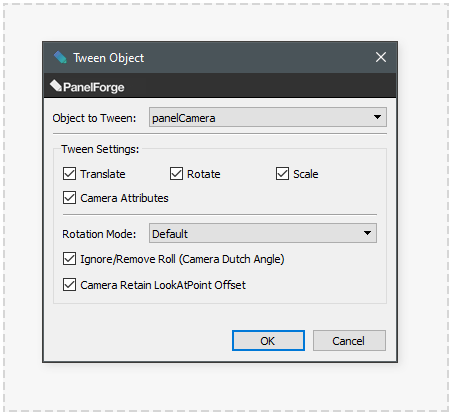Click the Translate label text
Viewport: 452px width, 416px height.
click(x=103, y=174)
